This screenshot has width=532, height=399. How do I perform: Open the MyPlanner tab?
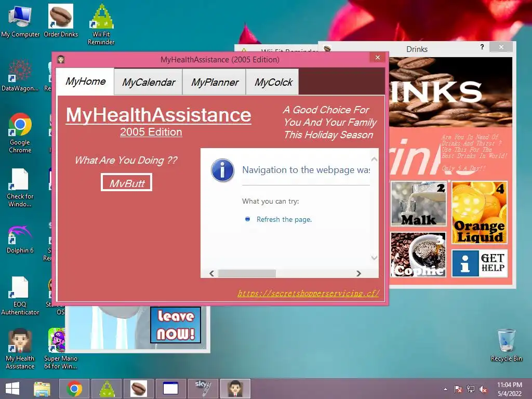(x=215, y=82)
